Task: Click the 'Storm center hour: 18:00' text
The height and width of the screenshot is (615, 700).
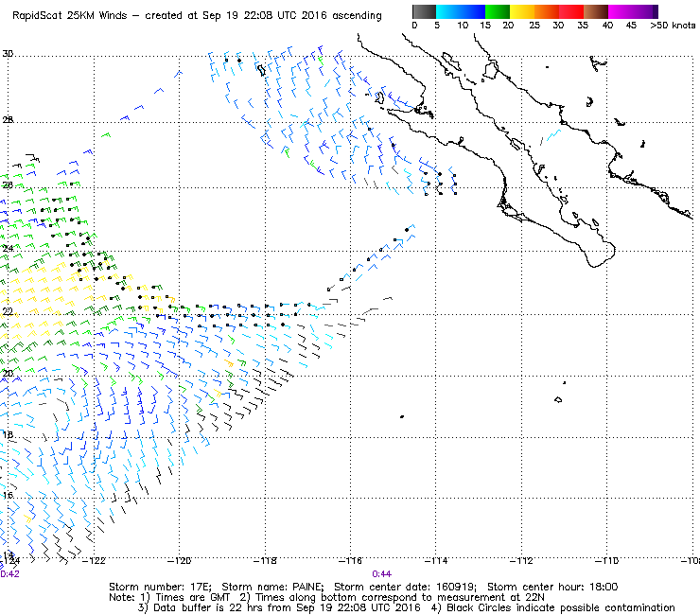Action: click(x=552, y=587)
